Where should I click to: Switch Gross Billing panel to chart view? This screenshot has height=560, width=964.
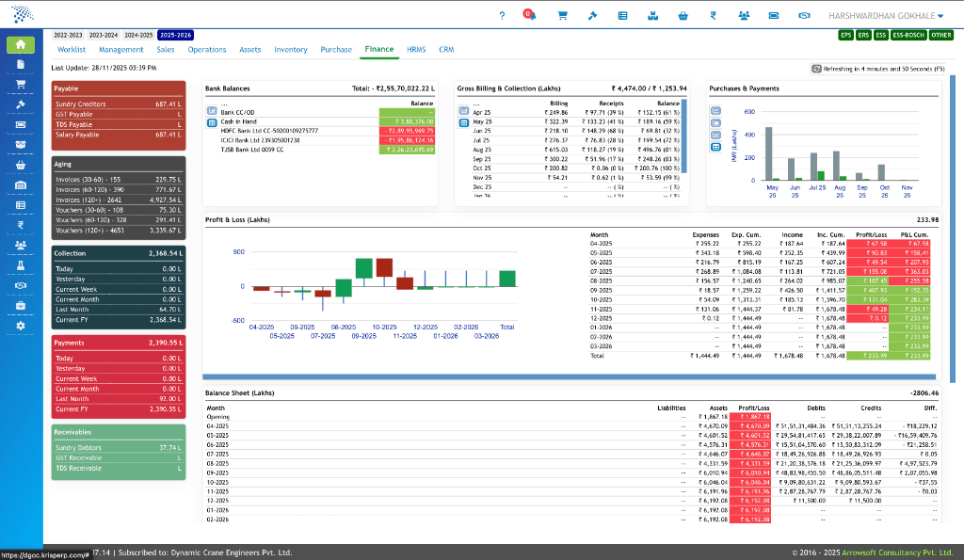[x=464, y=111]
